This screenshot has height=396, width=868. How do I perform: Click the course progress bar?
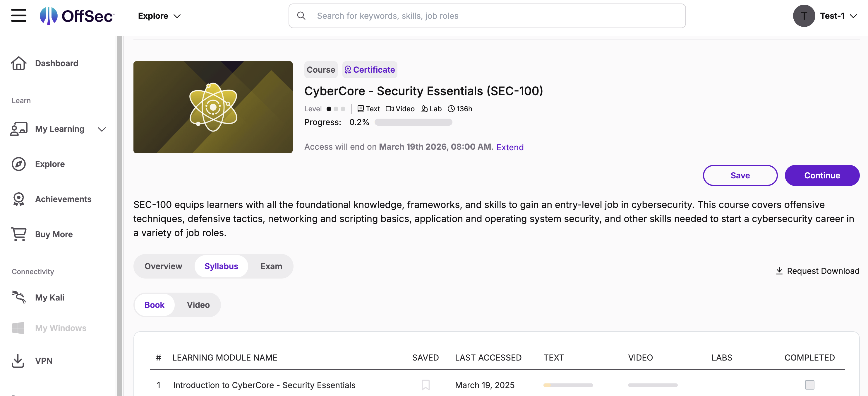tap(414, 122)
